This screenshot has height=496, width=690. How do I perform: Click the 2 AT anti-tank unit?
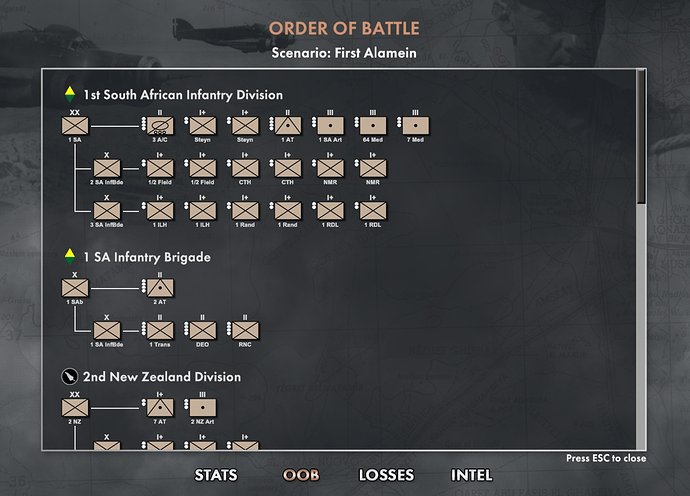pyautogui.click(x=160, y=288)
